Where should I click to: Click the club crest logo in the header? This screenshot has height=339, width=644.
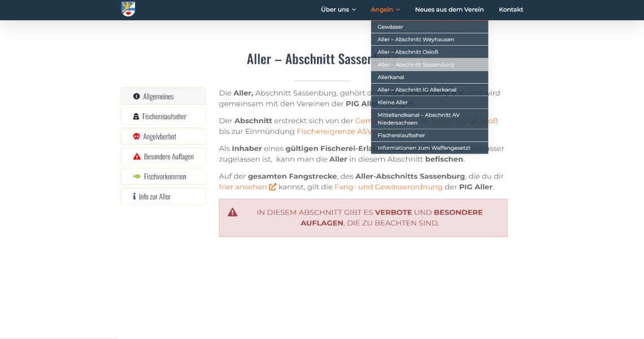pyautogui.click(x=128, y=9)
